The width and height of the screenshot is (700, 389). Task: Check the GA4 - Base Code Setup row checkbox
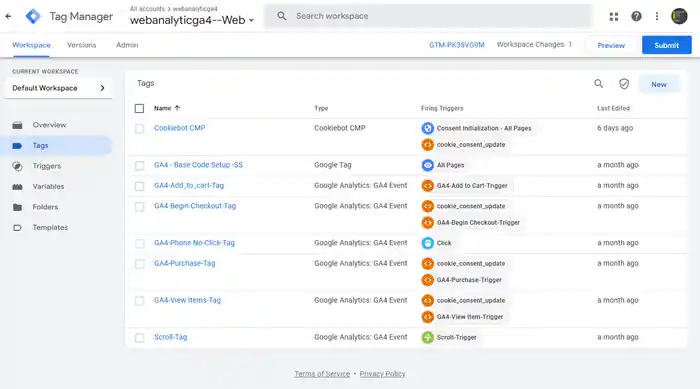(139, 166)
